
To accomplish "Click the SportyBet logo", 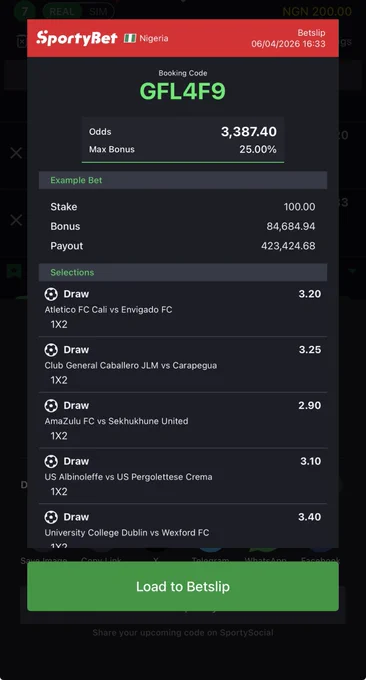I will (77, 38).
